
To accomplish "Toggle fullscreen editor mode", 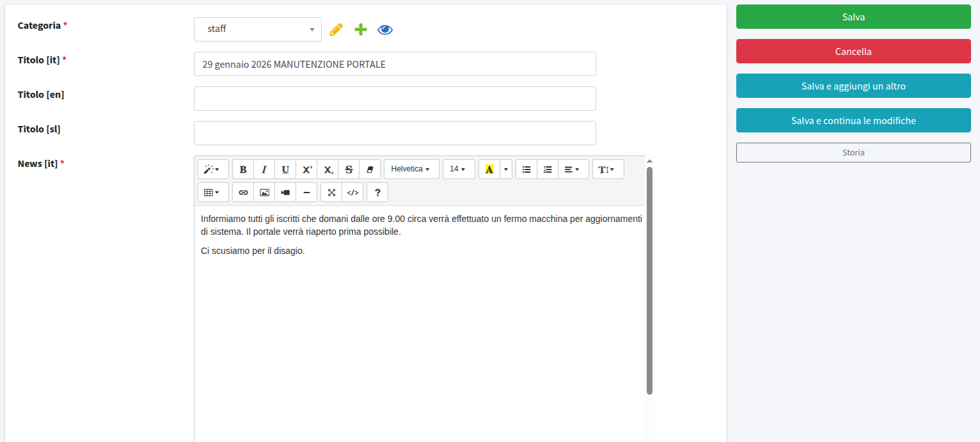I will pyautogui.click(x=331, y=193).
